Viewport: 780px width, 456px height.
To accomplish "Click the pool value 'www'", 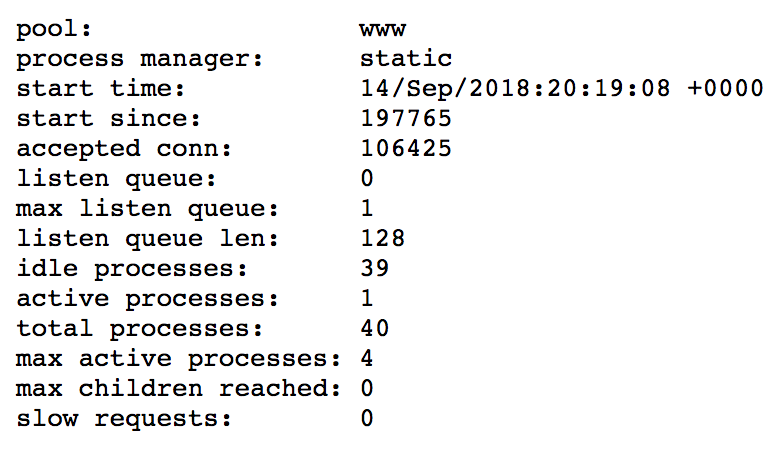I will click(383, 30).
